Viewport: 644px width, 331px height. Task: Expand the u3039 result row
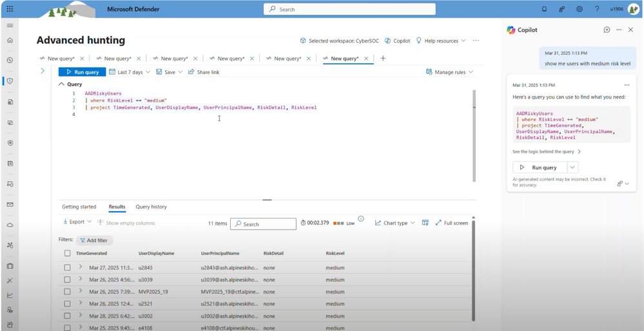[x=81, y=279]
